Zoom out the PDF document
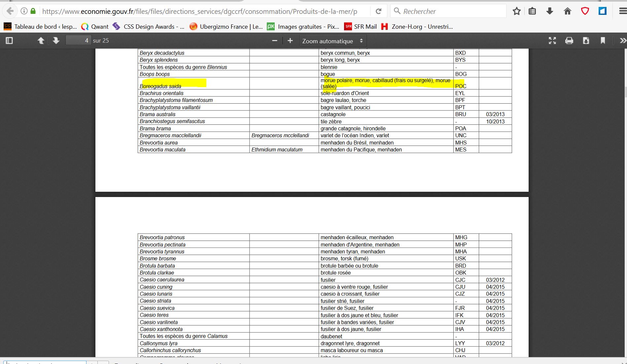627x364 pixels. (274, 41)
